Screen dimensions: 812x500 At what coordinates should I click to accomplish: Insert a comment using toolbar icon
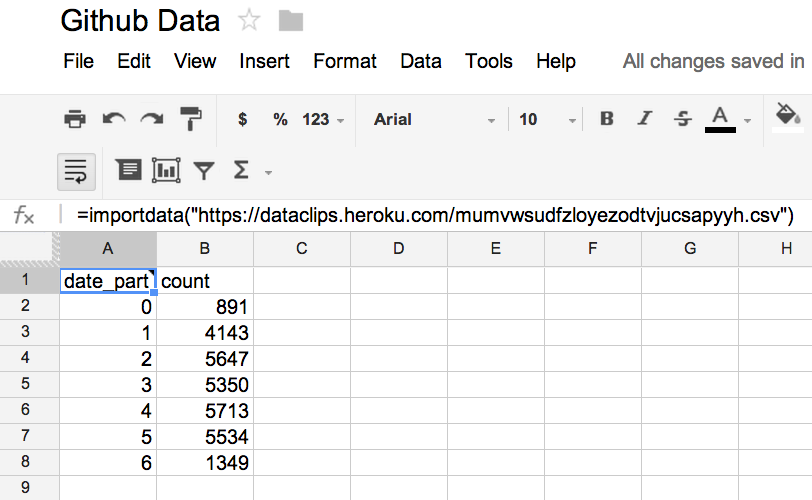pos(129,171)
